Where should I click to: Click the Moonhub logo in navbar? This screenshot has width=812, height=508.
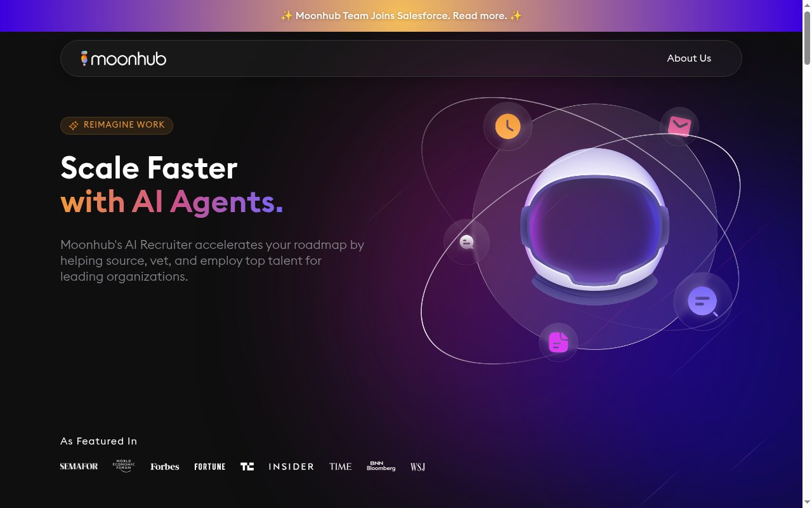click(x=124, y=58)
